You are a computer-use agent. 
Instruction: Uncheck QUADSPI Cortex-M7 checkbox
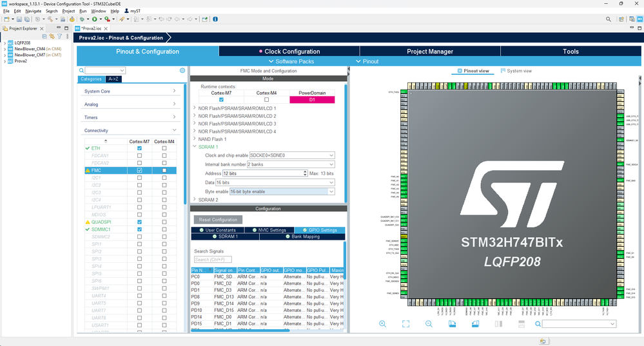[x=140, y=222]
